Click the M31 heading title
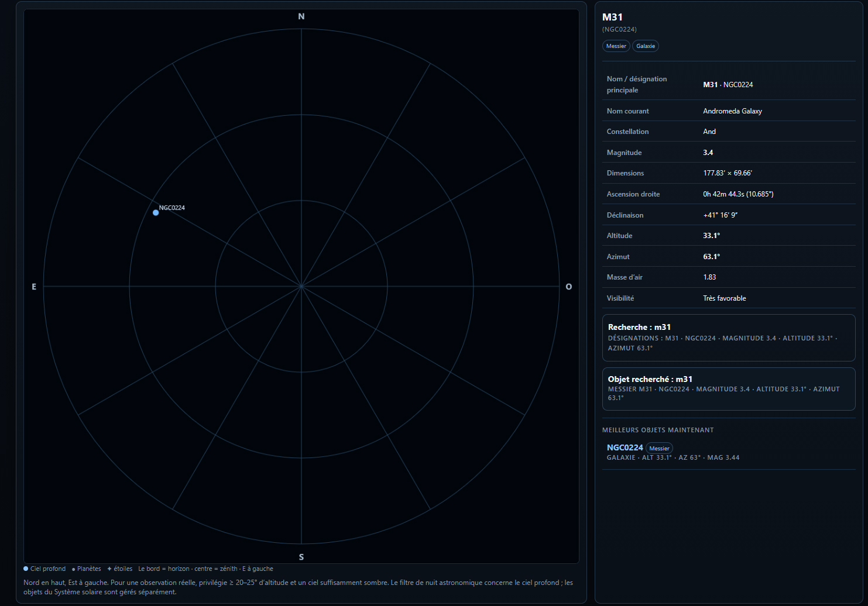 (x=612, y=17)
